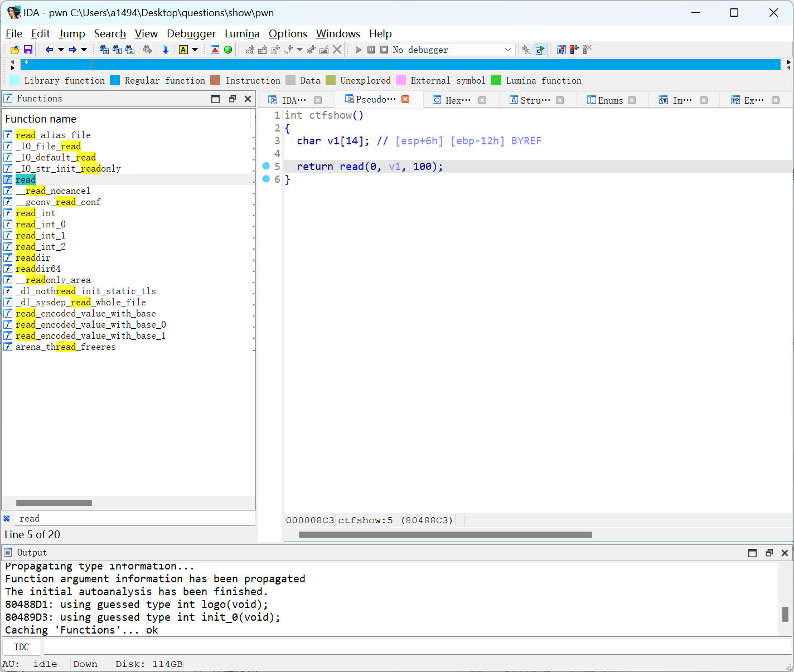Open the 'No debugger' combo box
Image resolution: width=794 pixels, height=672 pixels.
[453, 50]
